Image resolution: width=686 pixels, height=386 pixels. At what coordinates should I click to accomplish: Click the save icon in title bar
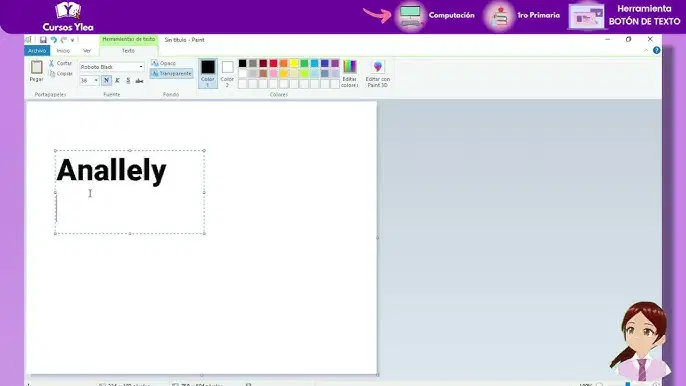tap(43, 40)
